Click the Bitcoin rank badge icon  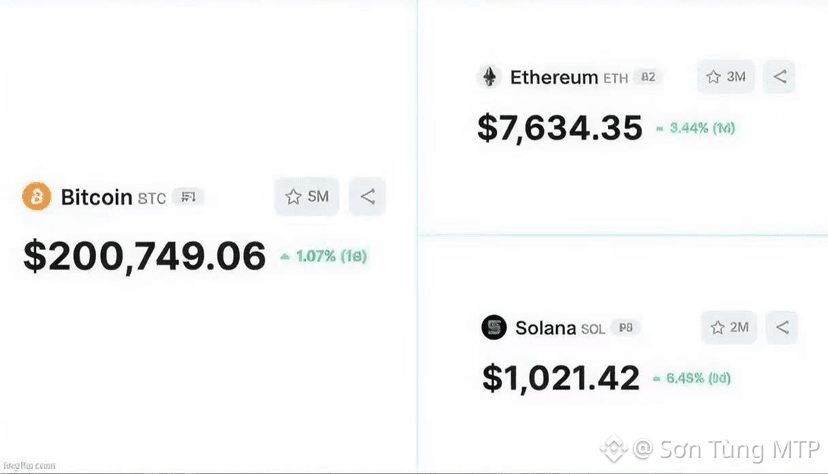point(189,197)
